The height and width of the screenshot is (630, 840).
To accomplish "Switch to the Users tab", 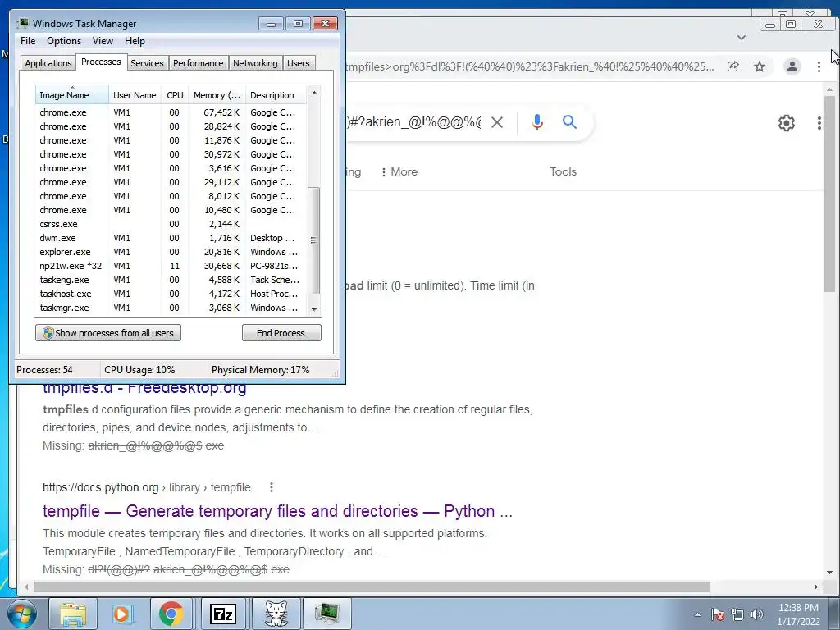I will click(x=299, y=63).
